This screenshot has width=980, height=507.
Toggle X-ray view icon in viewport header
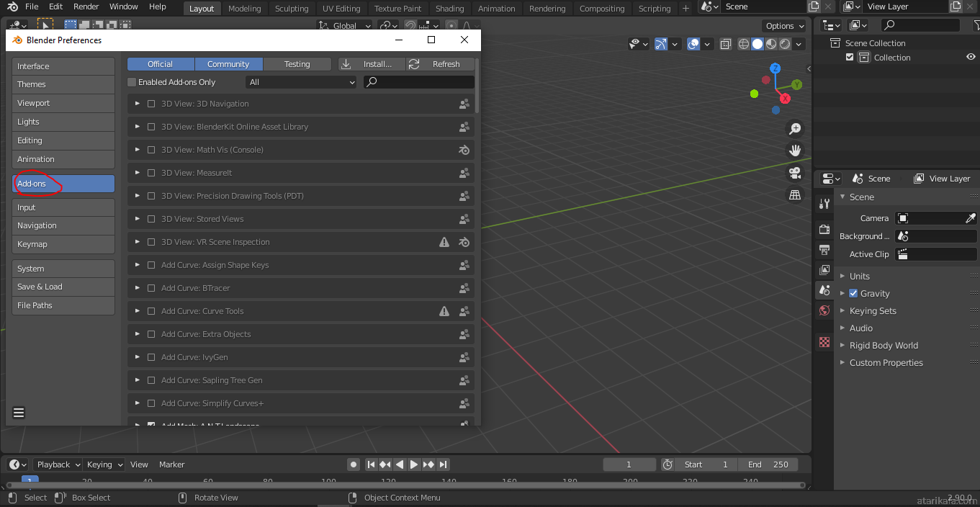coord(725,44)
